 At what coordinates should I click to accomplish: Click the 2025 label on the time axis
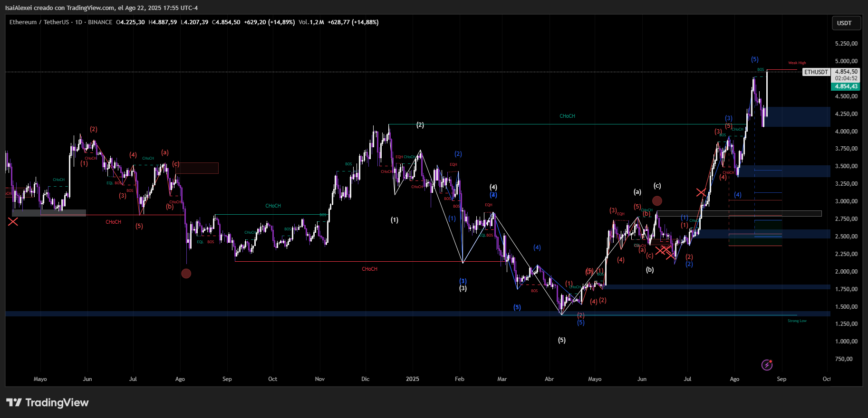[412, 379]
